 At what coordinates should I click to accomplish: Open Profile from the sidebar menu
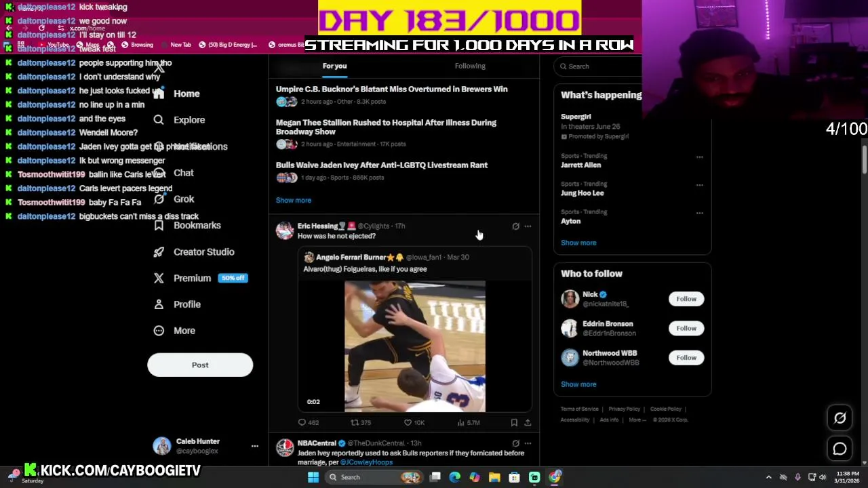pyautogui.click(x=187, y=304)
